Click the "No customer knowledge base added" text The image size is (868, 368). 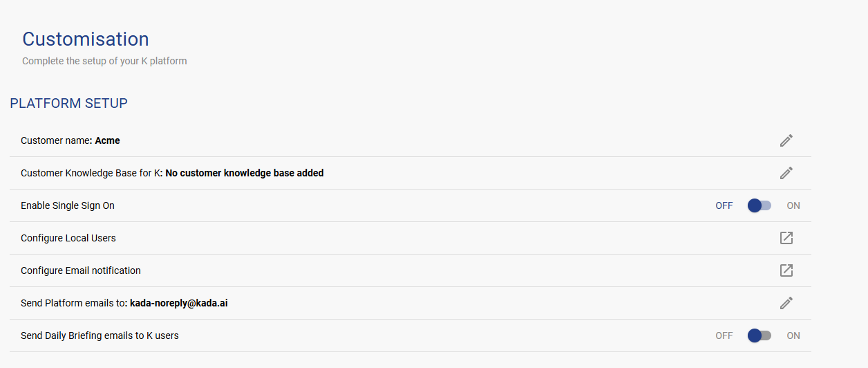[245, 173]
